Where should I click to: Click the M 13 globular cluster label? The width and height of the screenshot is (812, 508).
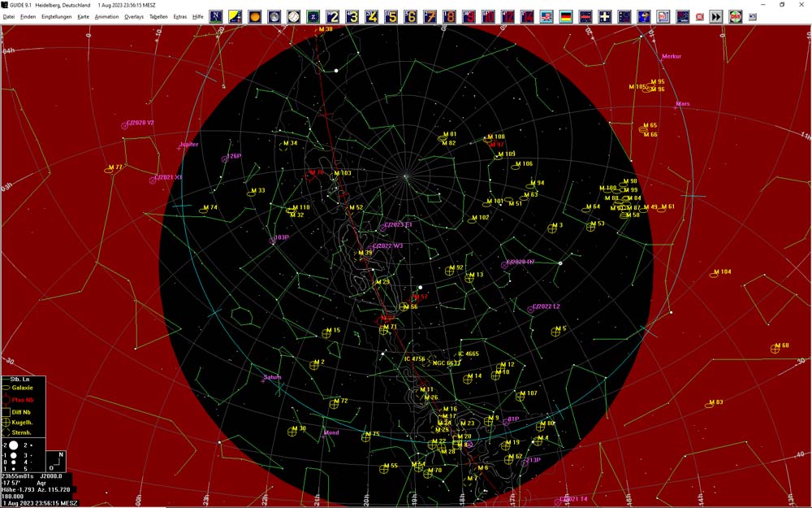coord(476,275)
